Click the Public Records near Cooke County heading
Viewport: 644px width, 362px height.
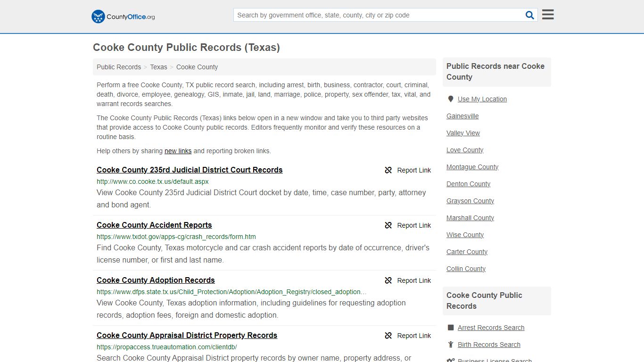[x=495, y=72]
